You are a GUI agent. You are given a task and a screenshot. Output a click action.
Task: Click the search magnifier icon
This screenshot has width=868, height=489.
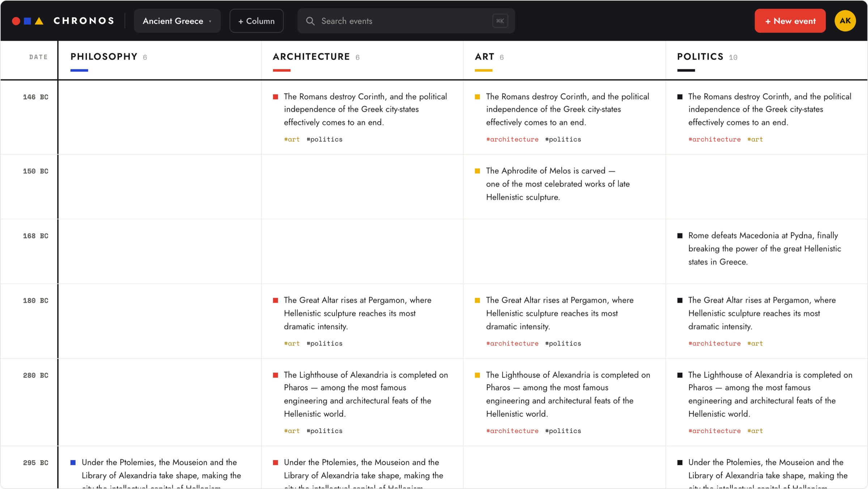(x=310, y=21)
